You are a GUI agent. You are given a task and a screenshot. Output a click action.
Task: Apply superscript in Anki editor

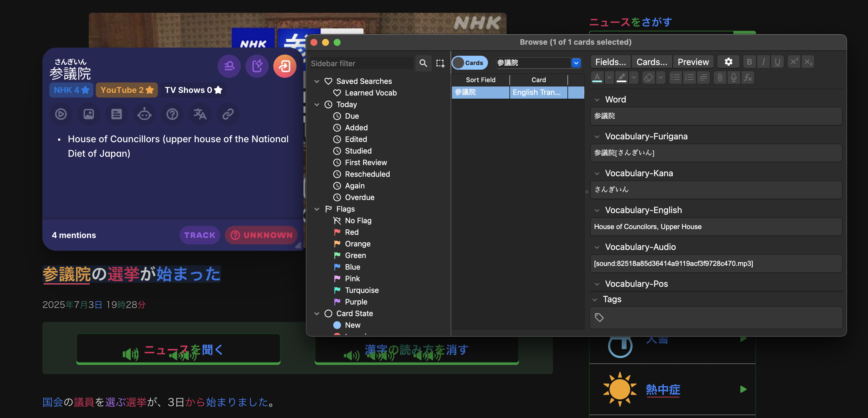(x=794, y=62)
